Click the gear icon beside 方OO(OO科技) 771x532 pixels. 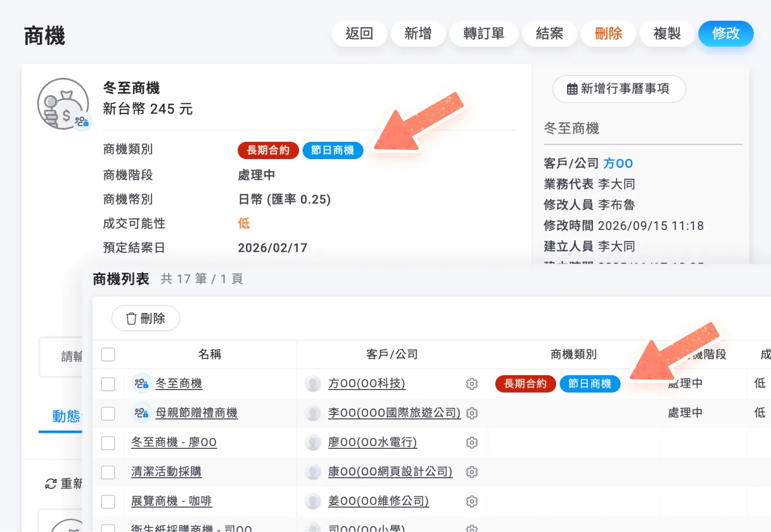tap(472, 384)
